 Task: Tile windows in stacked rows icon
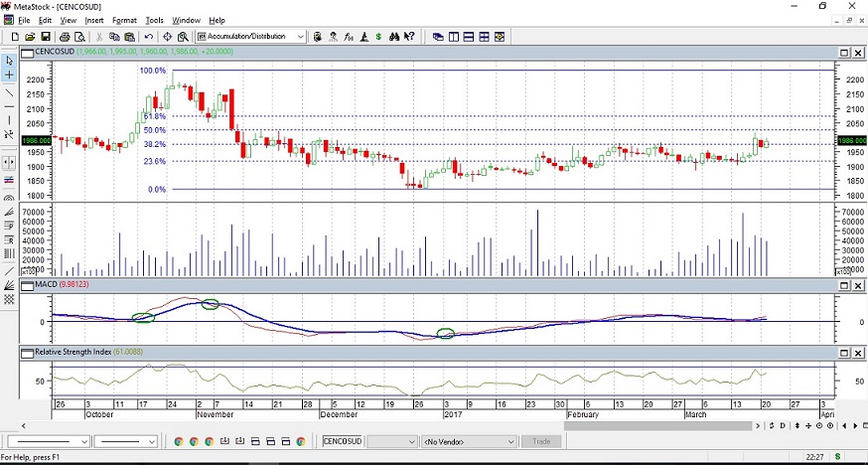(x=469, y=37)
